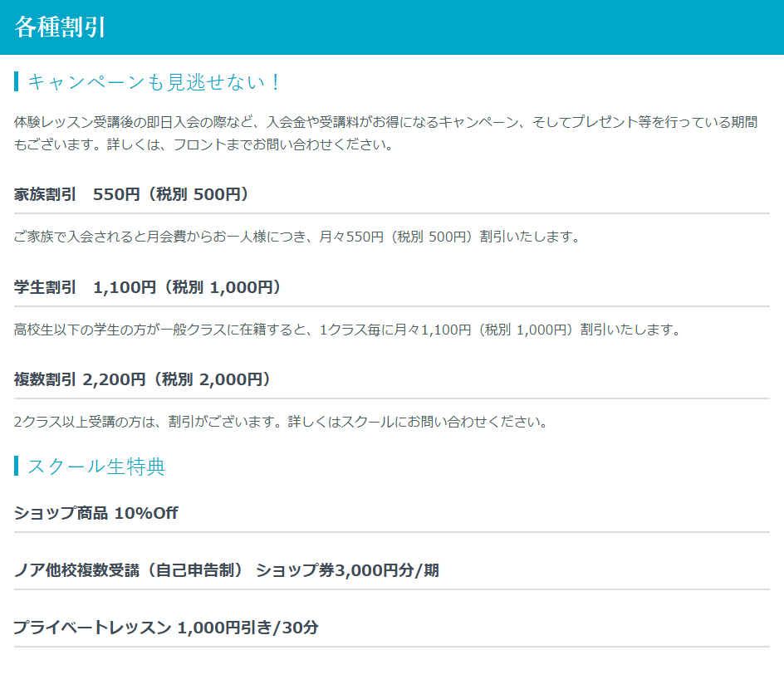
Task: Select the プライベートレッスン 1,000円引き/30分 line
Action: coord(166,628)
